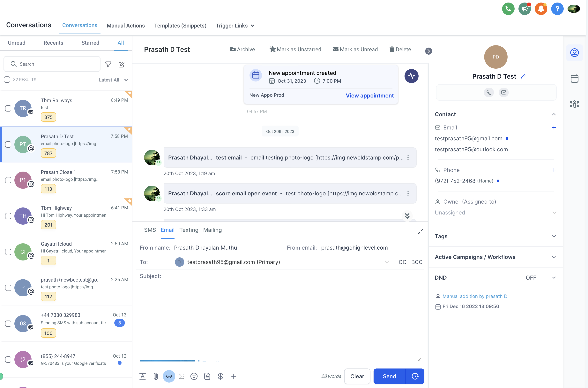Add a new phone with plus icon

(554, 170)
